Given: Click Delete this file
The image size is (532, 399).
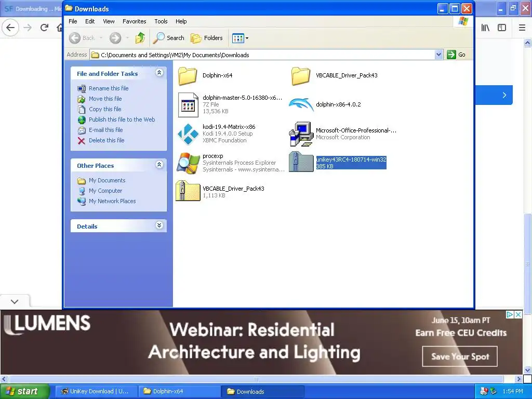Looking at the screenshot, I should coord(107,140).
